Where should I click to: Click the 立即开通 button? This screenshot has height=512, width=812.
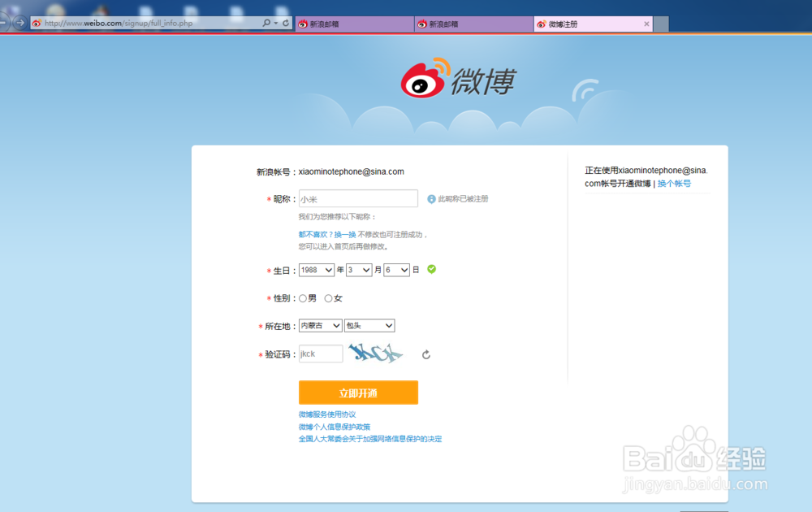pyautogui.click(x=358, y=392)
